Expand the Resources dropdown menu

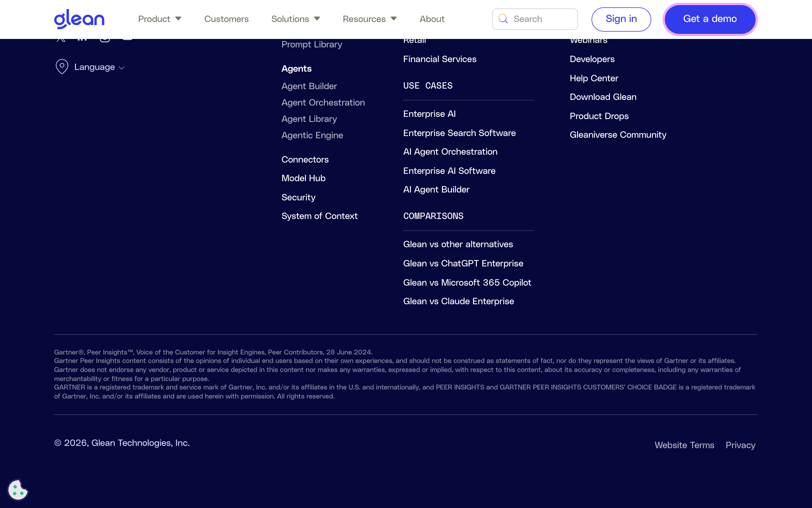[370, 19]
